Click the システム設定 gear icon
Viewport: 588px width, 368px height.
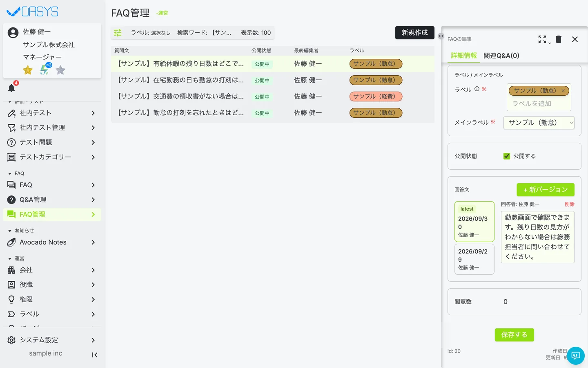(x=11, y=340)
